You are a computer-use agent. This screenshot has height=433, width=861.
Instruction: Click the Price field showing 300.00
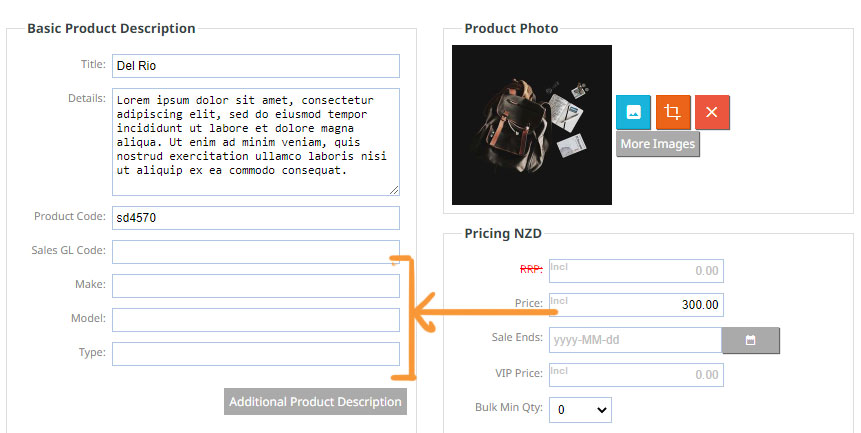point(636,305)
